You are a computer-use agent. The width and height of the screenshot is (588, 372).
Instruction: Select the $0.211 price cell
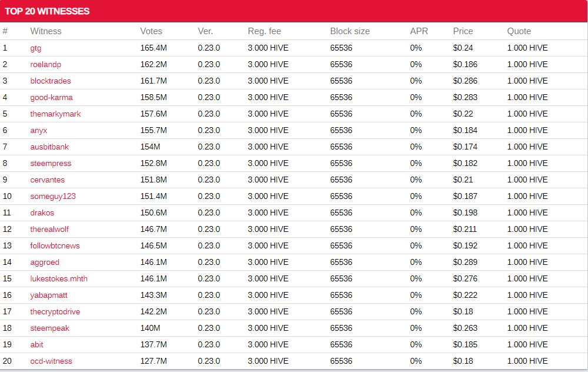click(465, 230)
